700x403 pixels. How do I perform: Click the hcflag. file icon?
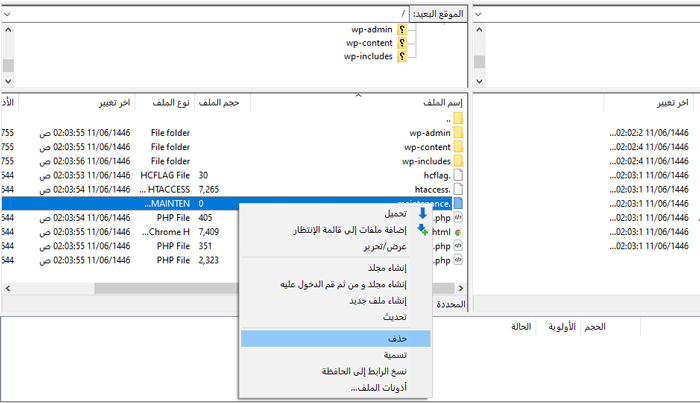458,175
